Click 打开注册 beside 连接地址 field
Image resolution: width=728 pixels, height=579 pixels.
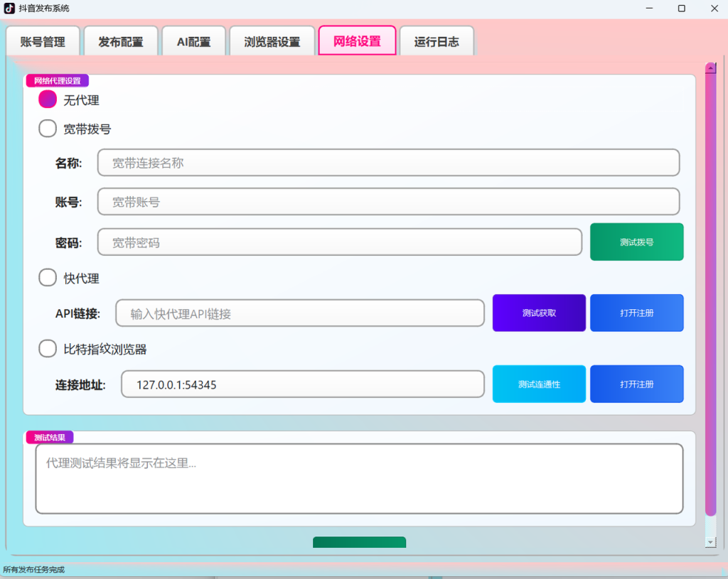point(636,384)
